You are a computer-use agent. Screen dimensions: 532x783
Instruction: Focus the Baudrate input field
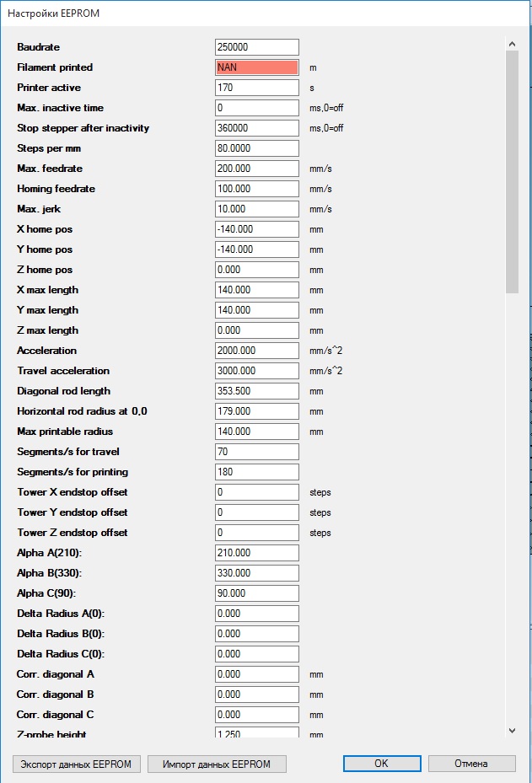pyautogui.click(x=257, y=47)
